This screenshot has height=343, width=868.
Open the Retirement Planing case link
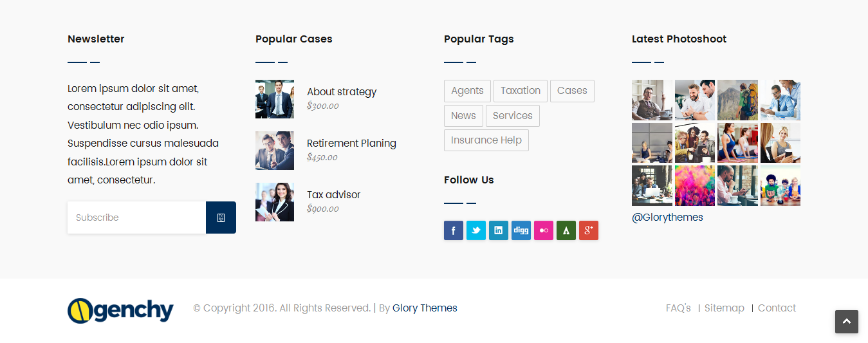tap(351, 143)
